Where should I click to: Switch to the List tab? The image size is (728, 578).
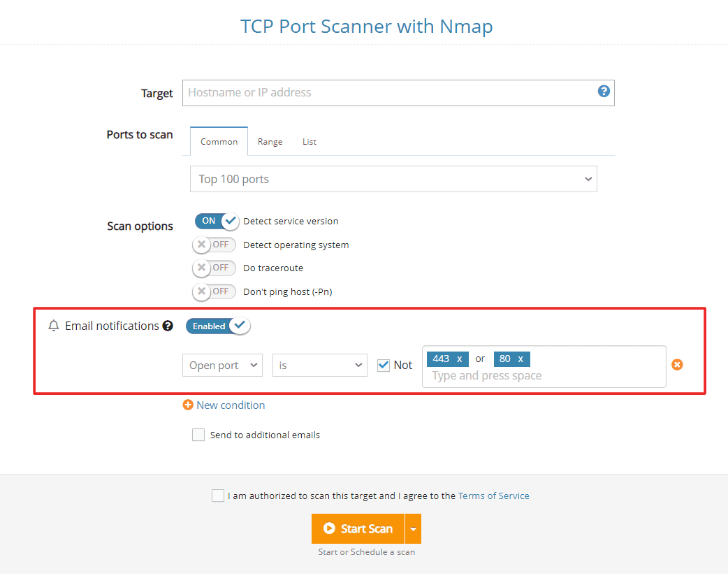tap(310, 141)
